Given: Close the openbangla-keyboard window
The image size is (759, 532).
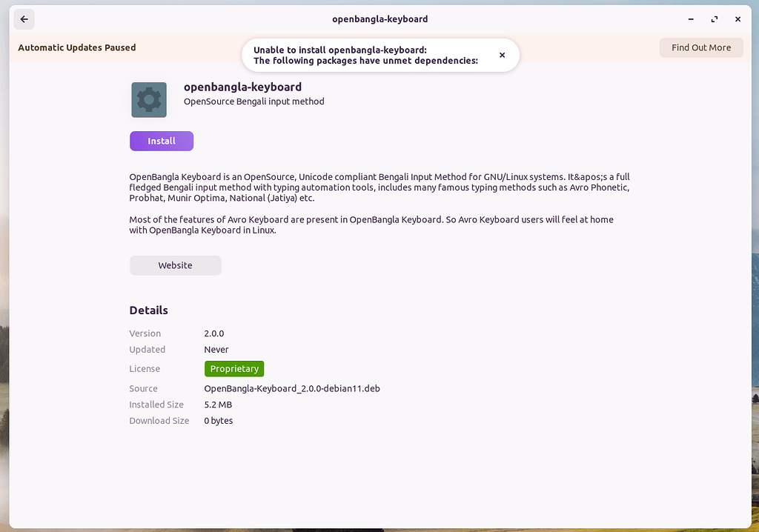Looking at the screenshot, I should [738, 19].
